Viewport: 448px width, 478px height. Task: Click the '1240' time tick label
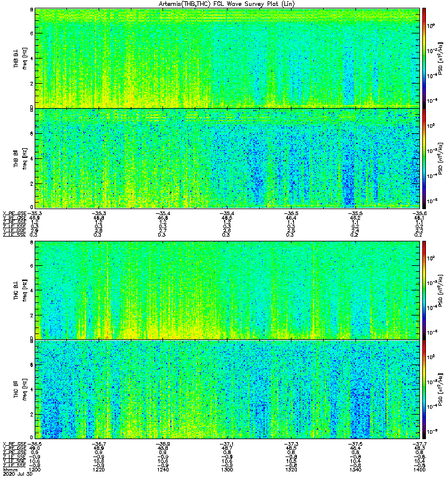pos(163,470)
